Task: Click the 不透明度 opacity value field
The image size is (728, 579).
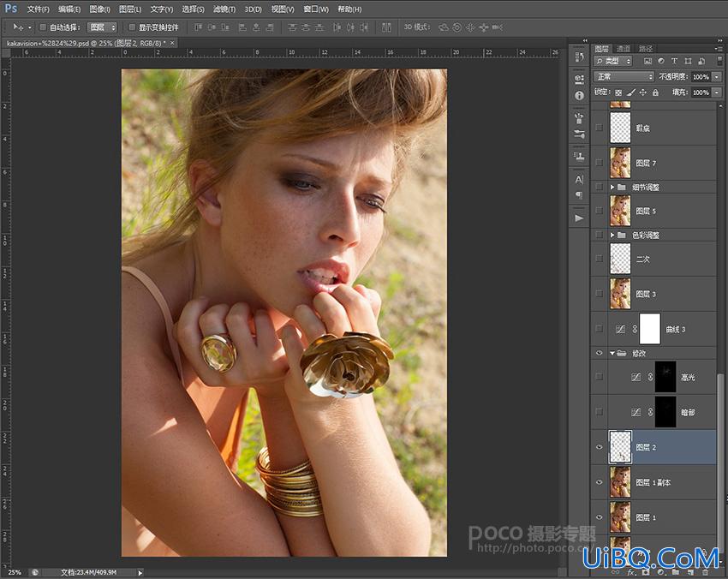Action: (x=701, y=76)
